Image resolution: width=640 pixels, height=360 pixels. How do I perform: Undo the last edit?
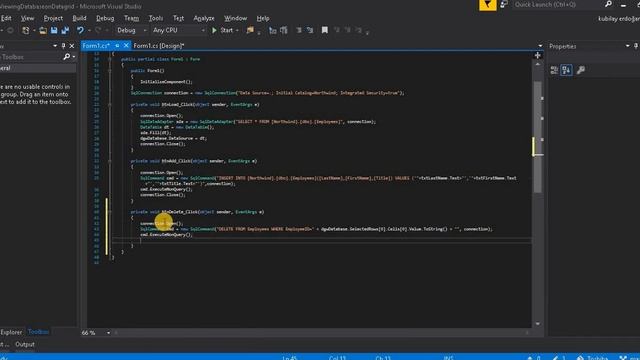coord(80,30)
